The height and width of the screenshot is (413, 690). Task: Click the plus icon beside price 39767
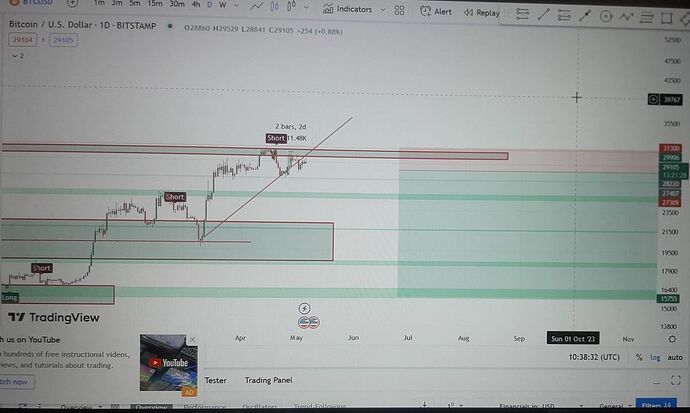point(653,99)
